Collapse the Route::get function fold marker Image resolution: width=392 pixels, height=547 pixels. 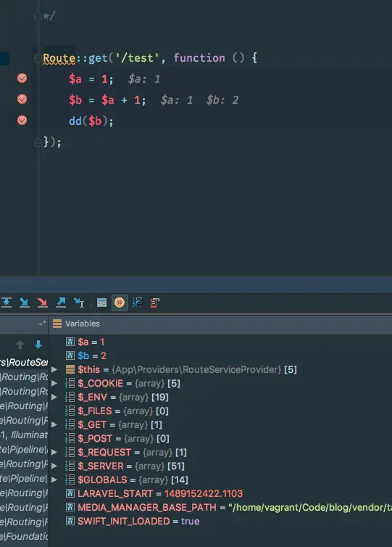[x=38, y=58]
